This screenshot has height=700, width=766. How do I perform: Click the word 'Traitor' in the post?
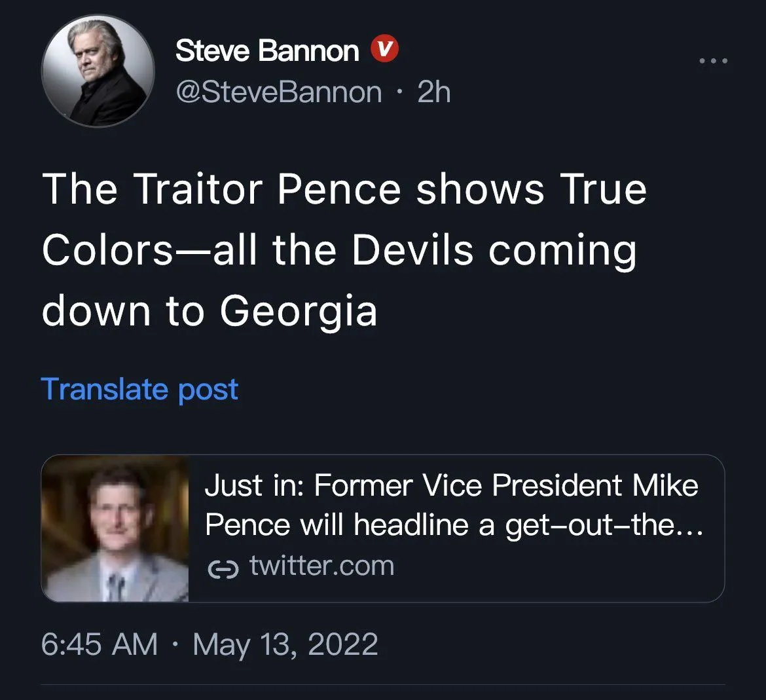[200, 190]
